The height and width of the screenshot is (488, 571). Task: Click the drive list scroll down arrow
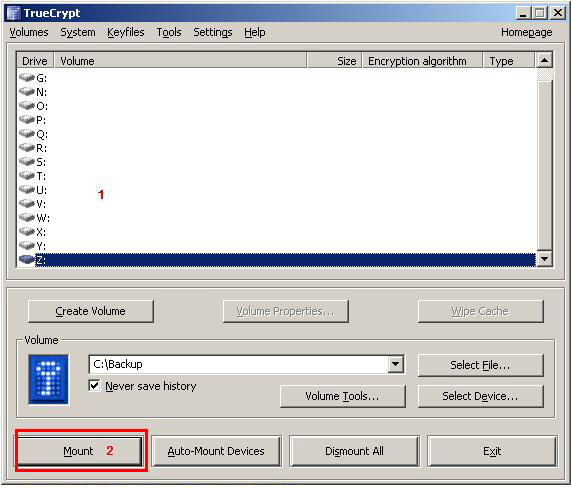coord(545,259)
